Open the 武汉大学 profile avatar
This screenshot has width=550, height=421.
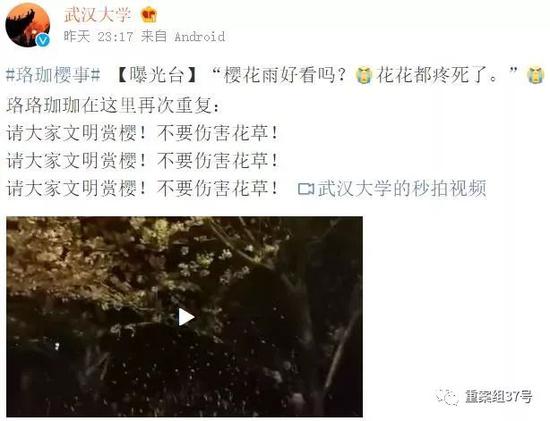pyautogui.click(x=27, y=25)
